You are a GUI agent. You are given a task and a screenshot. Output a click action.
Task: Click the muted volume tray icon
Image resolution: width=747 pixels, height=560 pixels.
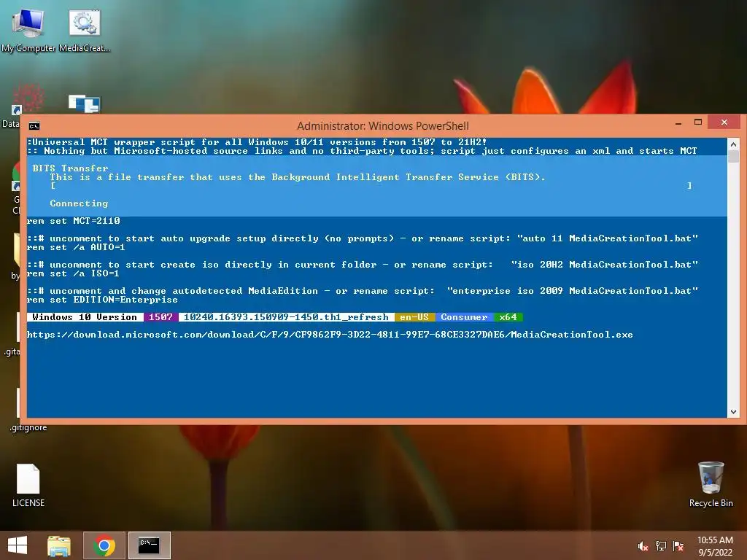tap(643, 546)
